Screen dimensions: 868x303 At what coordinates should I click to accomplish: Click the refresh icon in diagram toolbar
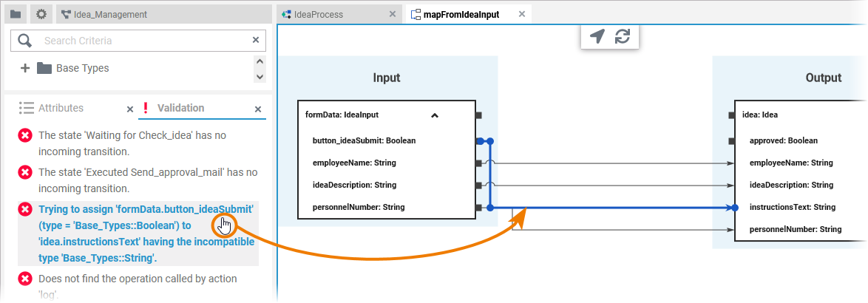coord(623,36)
